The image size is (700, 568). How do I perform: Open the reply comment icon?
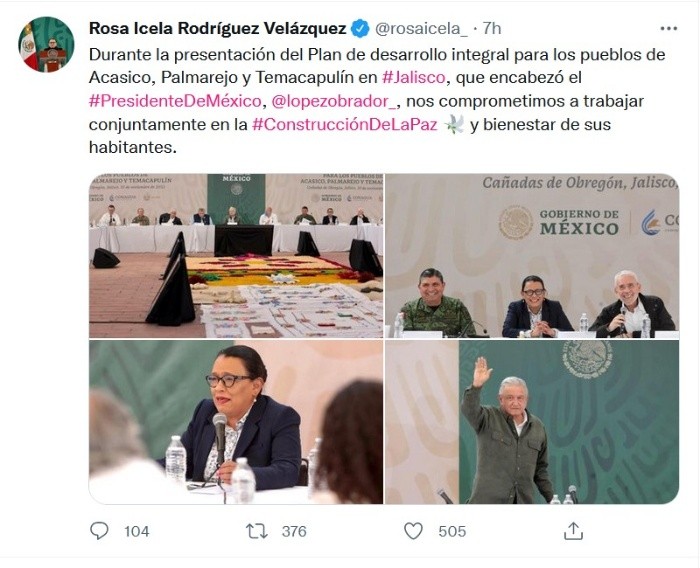click(x=99, y=531)
